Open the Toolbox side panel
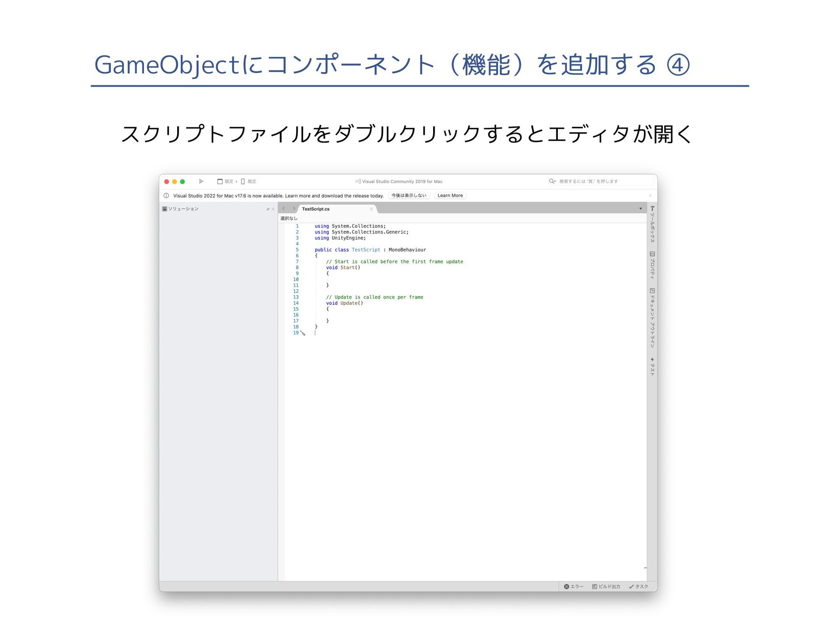The image size is (840, 630). [652, 224]
